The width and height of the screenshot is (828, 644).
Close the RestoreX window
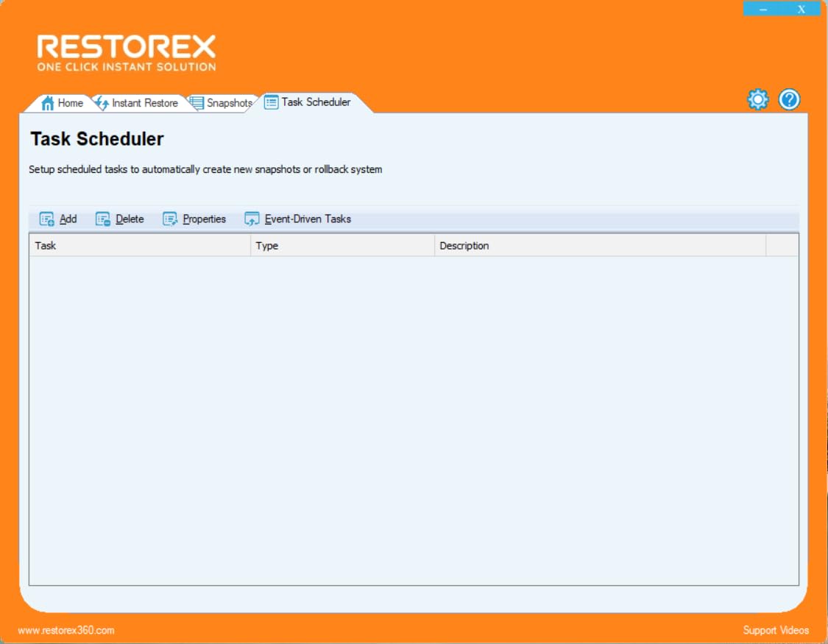point(802,9)
